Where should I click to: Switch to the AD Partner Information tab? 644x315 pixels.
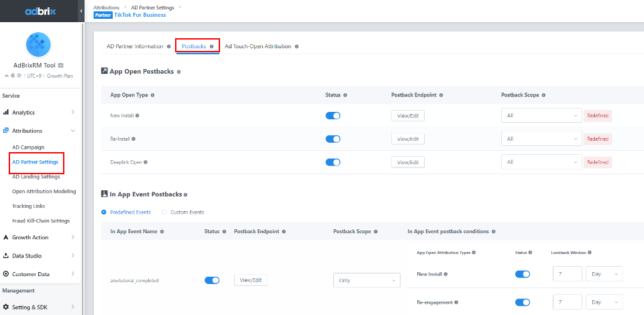point(134,47)
